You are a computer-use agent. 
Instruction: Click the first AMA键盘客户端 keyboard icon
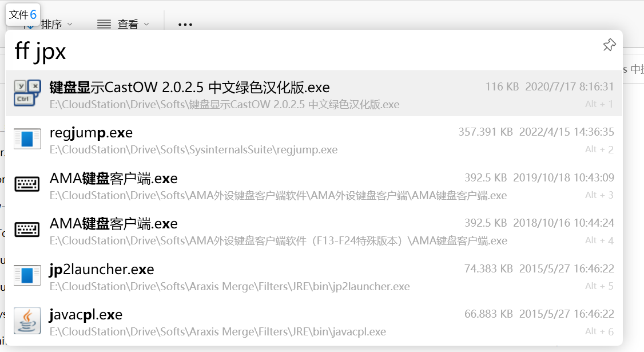click(x=27, y=184)
